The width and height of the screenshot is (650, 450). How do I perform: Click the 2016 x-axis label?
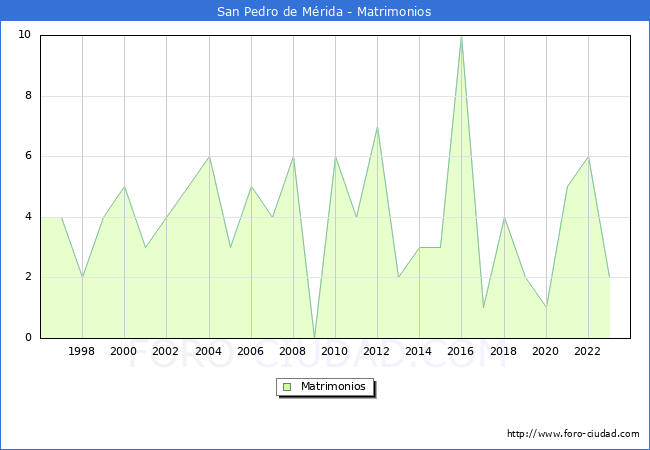461,352
